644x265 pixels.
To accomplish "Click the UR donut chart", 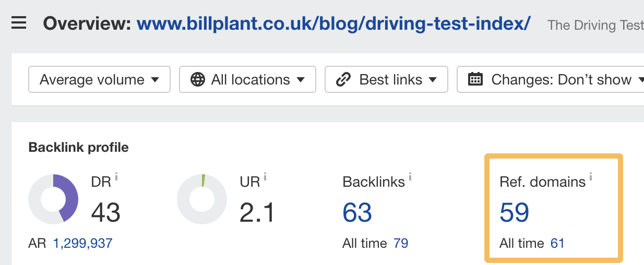I will click(x=202, y=199).
